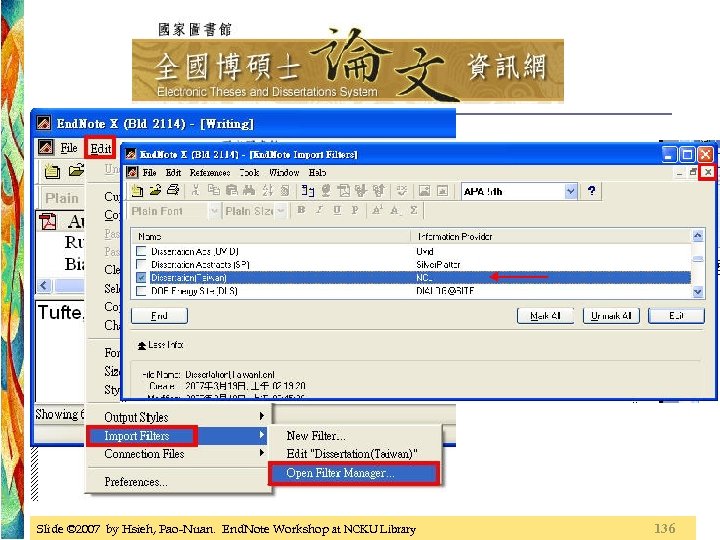Check the Dissertation Abstracts (SP) filter checkbox

point(141,264)
